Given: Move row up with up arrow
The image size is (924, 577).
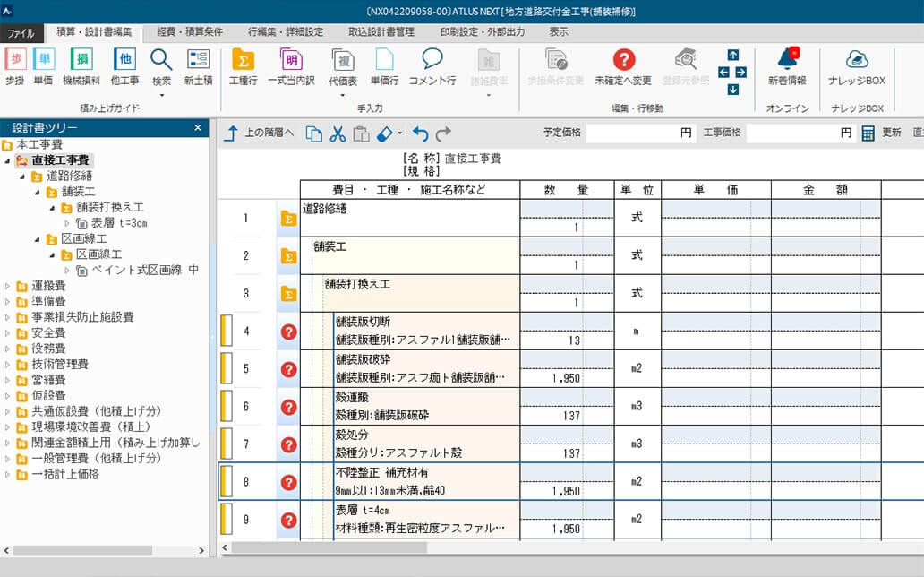Looking at the screenshot, I should click(x=732, y=56).
